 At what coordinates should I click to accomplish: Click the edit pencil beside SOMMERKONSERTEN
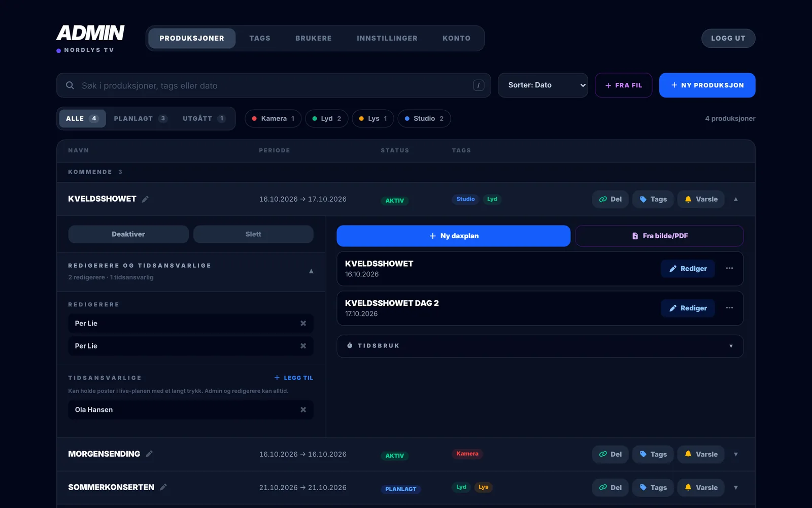163,487
